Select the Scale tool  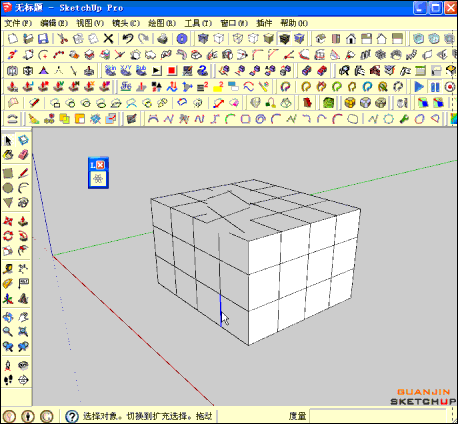click(x=8, y=250)
